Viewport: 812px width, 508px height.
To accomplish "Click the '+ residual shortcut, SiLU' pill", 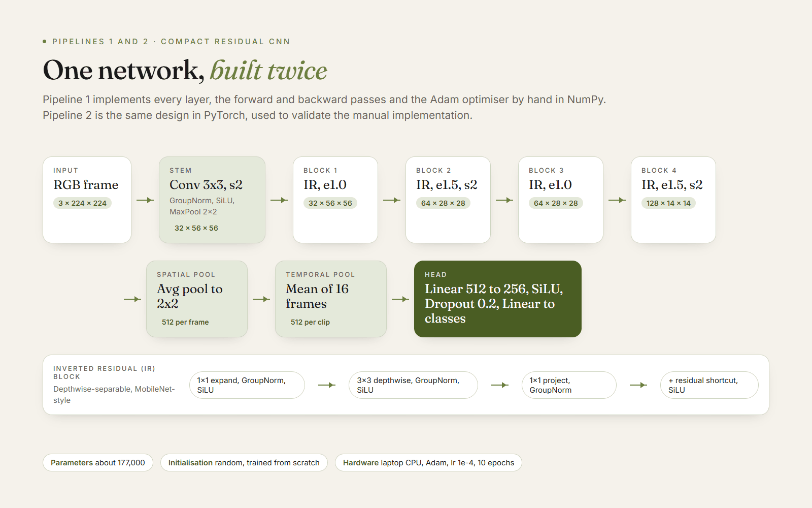I will point(709,385).
